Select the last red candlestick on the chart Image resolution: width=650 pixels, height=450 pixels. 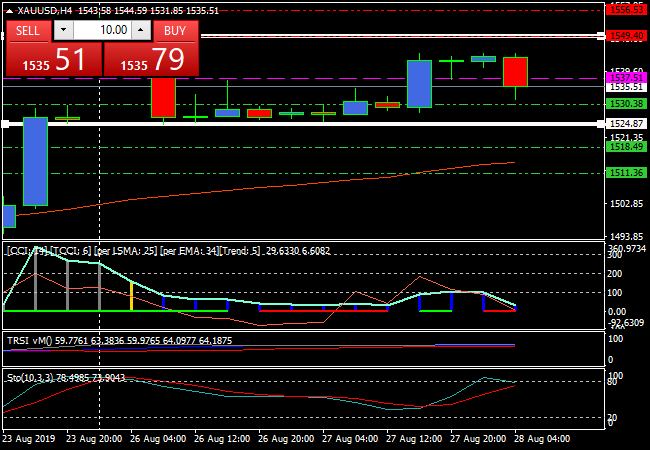point(515,71)
